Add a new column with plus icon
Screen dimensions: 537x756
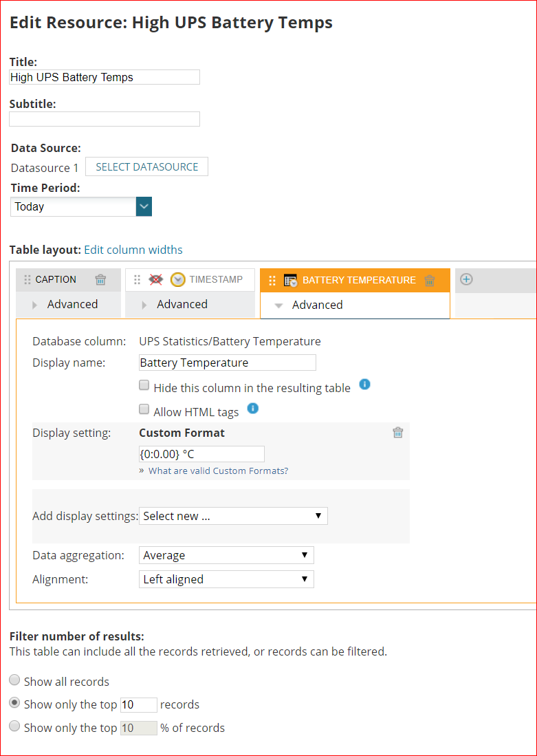[466, 279]
